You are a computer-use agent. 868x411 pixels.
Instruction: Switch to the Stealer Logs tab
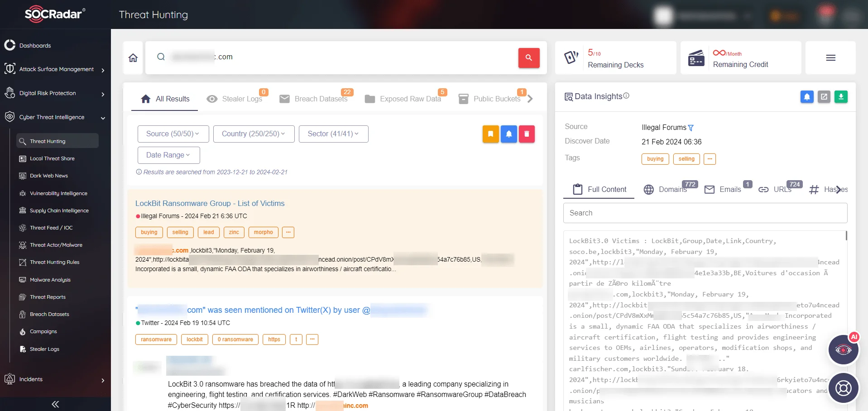pyautogui.click(x=235, y=99)
